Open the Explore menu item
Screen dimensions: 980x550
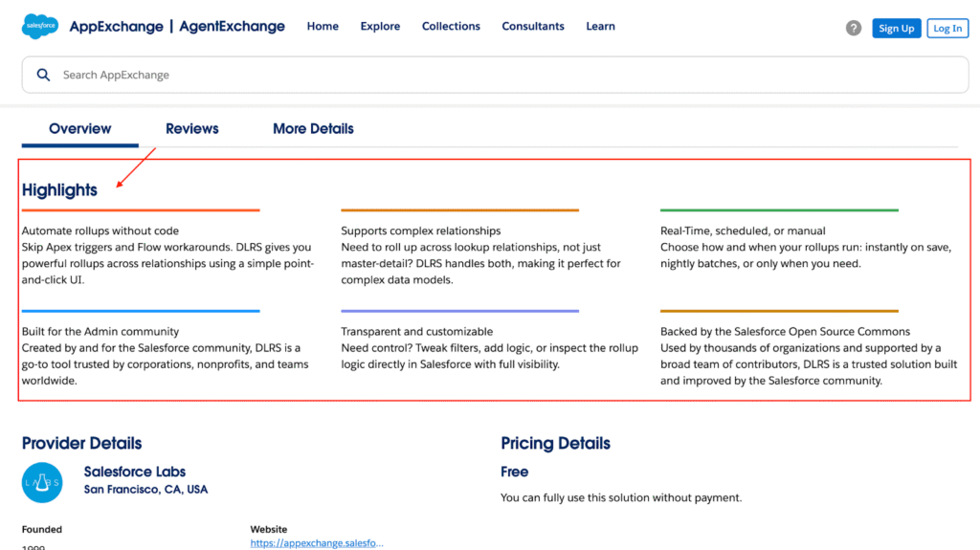point(380,26)
